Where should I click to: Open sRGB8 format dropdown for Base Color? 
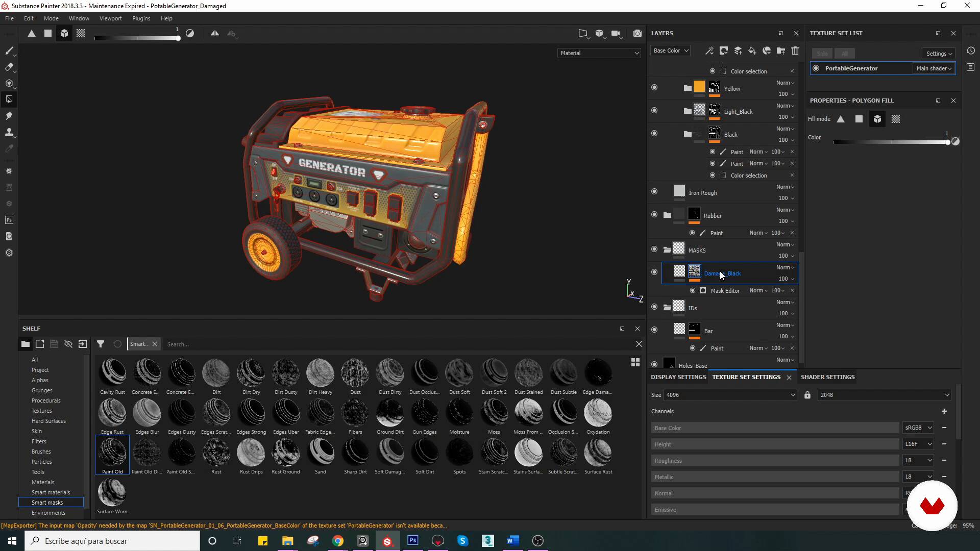point(918,428)
